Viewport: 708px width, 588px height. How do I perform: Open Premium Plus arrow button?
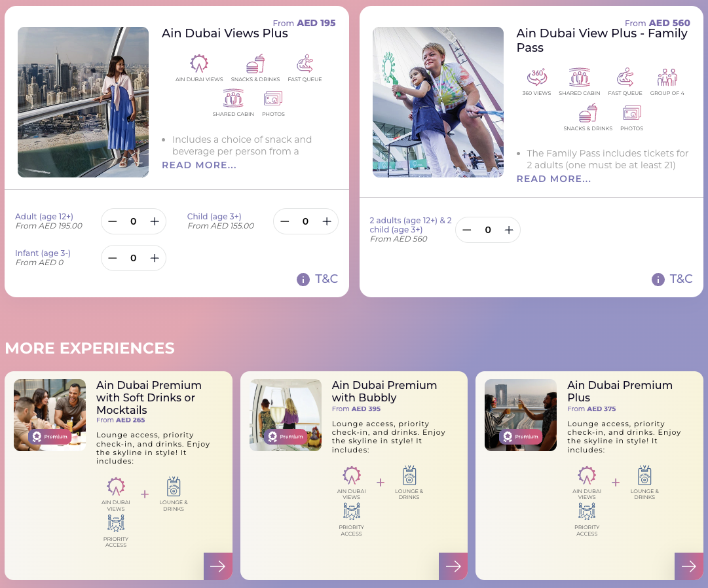coord(689,566)
